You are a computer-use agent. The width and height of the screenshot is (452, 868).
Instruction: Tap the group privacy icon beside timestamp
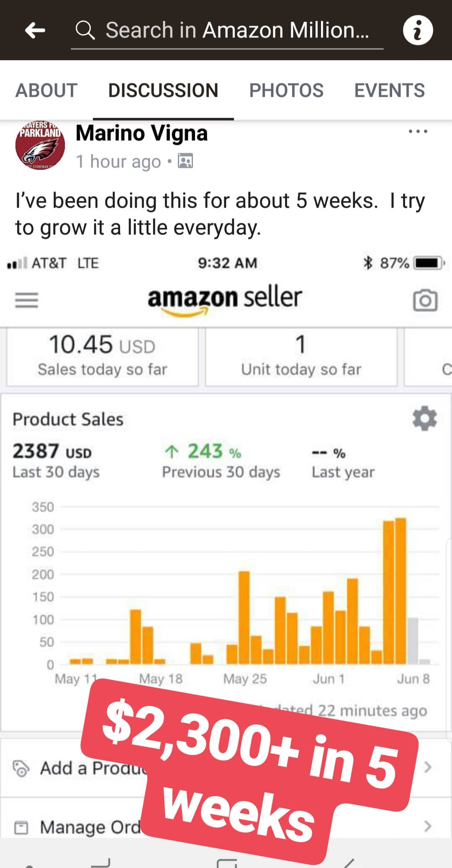click(x=185, y=161)
